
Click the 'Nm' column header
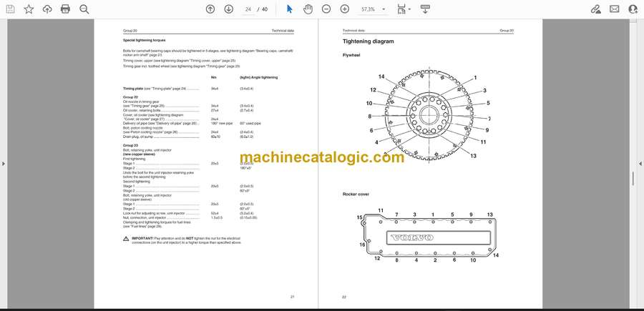click(213, 77)
